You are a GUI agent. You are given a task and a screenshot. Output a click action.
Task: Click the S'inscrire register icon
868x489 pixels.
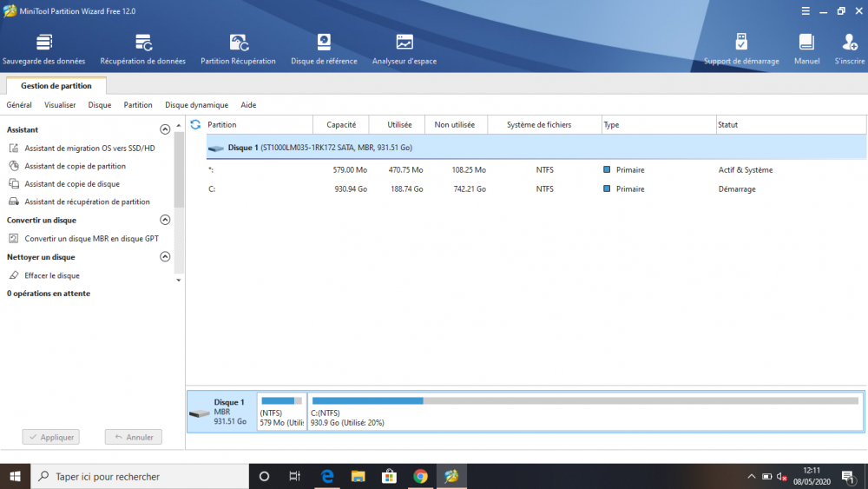point(850,49)
